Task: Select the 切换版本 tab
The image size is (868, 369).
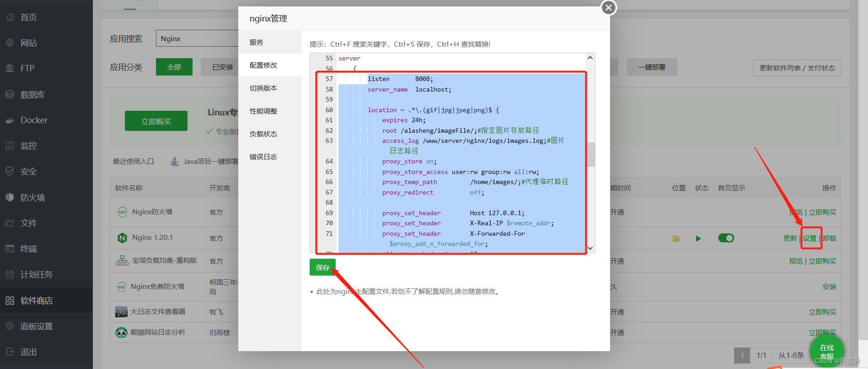Action: tap(270, 88)
